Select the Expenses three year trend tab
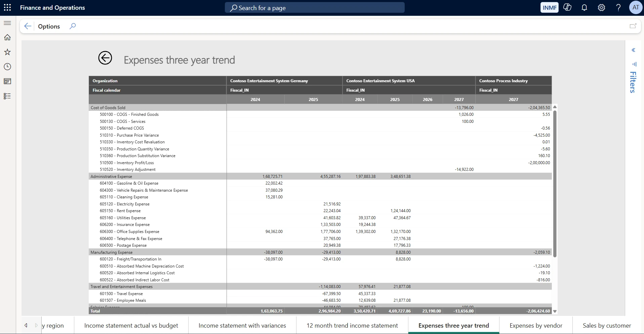 tap(454, 325)
